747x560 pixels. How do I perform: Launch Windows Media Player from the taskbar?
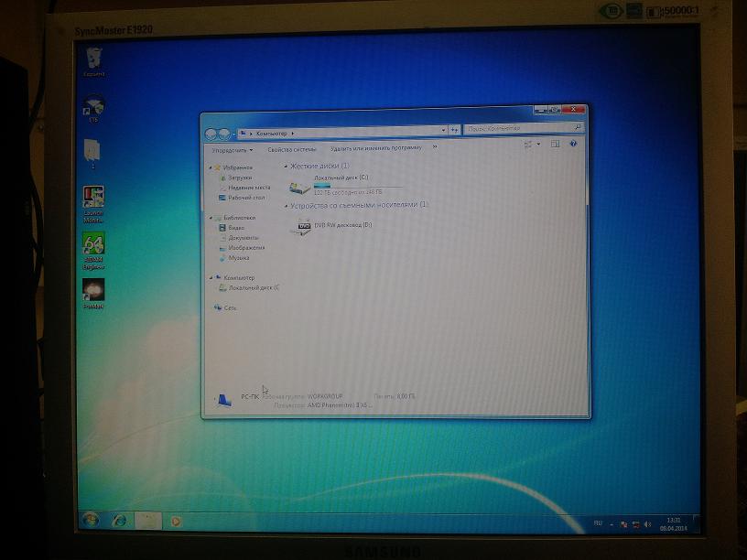point(176,521)
